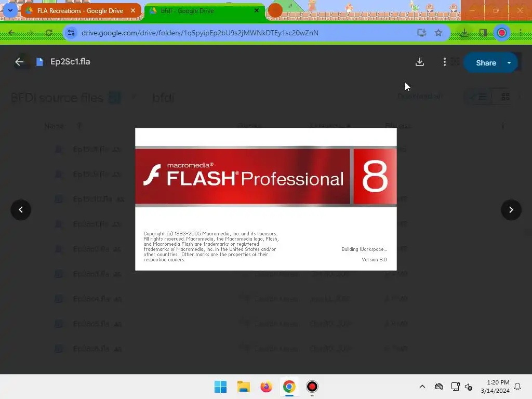This screenshot has height=399, width=532.
Task: Open File Explorer from the taskbar
Action: [x=243, y=387]
